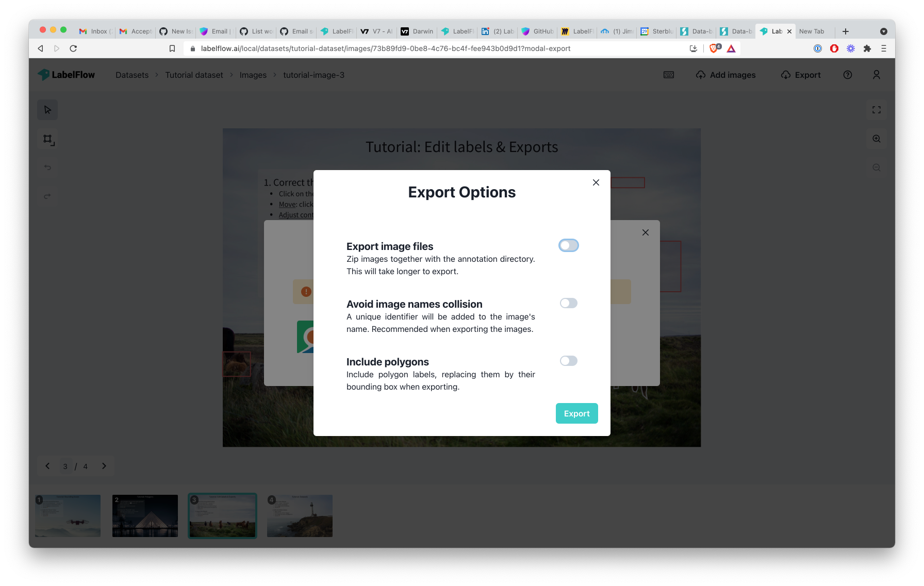Open the Tutorial dataset breadcrumb link

[x=194, y=75]
